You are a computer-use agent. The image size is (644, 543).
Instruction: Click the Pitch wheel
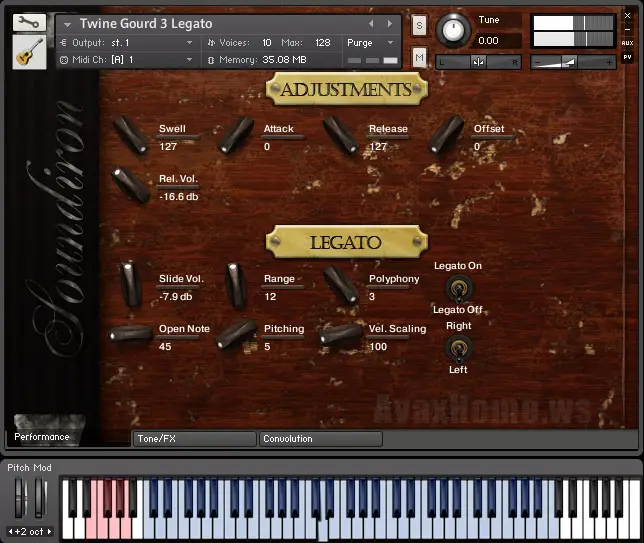click(x=21, y=497)
